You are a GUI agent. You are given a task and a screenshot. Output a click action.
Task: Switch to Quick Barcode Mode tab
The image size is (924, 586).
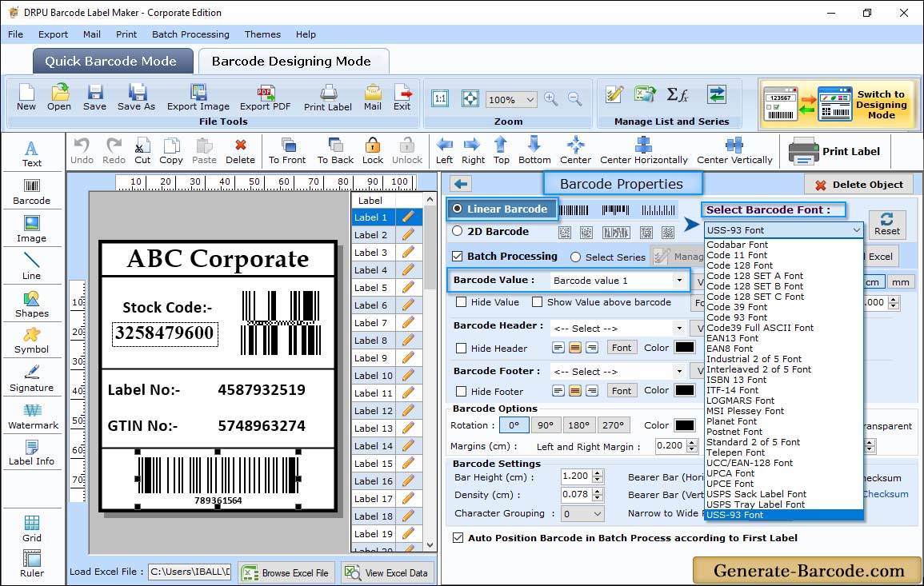111,62
